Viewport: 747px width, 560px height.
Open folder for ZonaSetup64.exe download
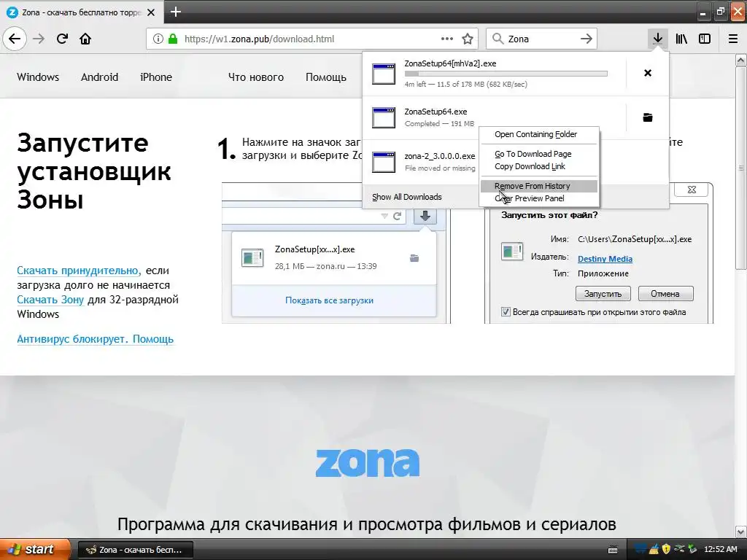648,117
